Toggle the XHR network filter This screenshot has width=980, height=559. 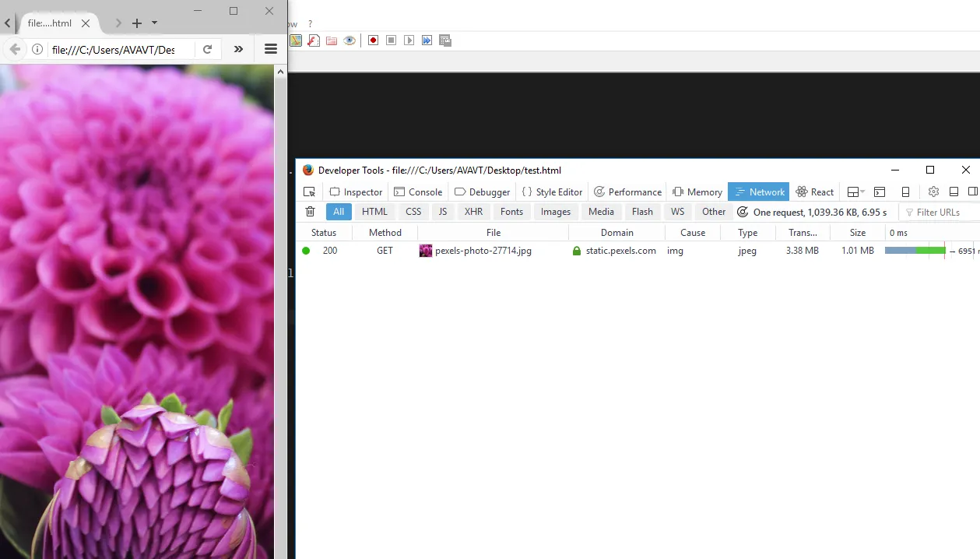[473, 212]
